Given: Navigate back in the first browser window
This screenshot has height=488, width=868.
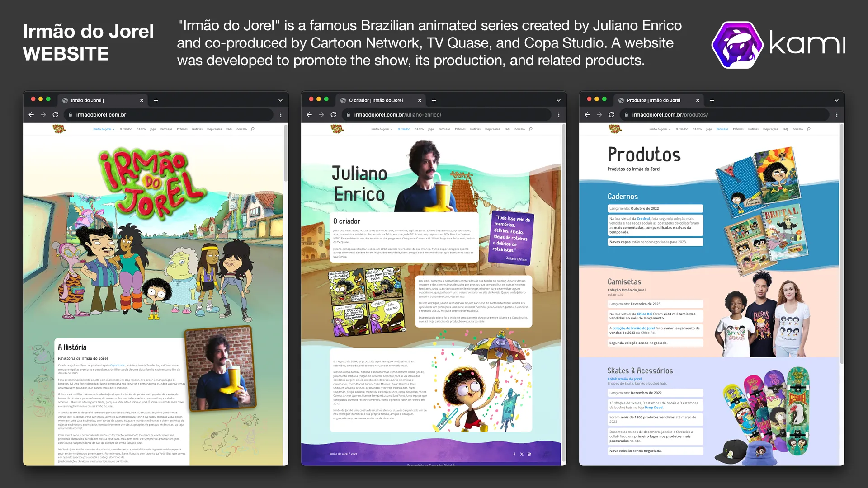Looking at the screenshot, I should point(31,114).
